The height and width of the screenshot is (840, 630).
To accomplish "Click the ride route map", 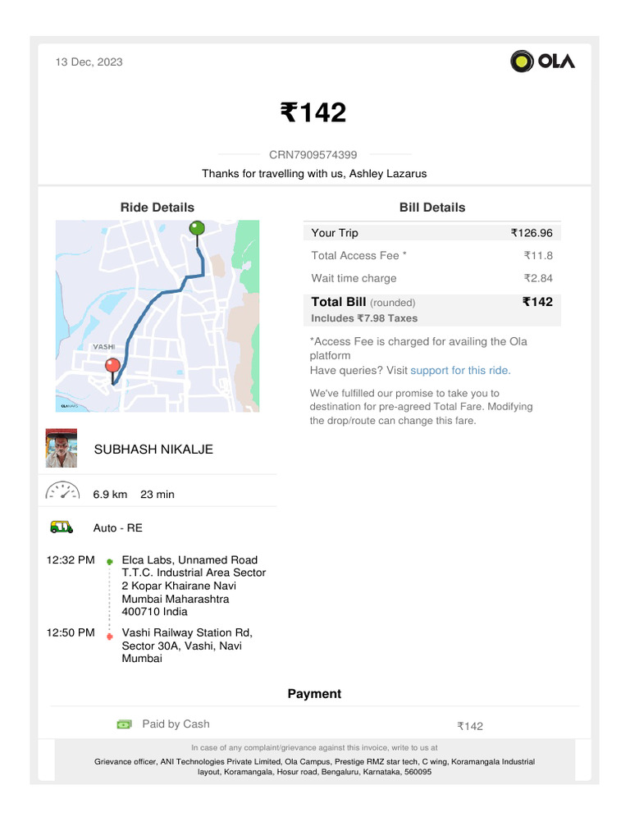I will point(157,316).
